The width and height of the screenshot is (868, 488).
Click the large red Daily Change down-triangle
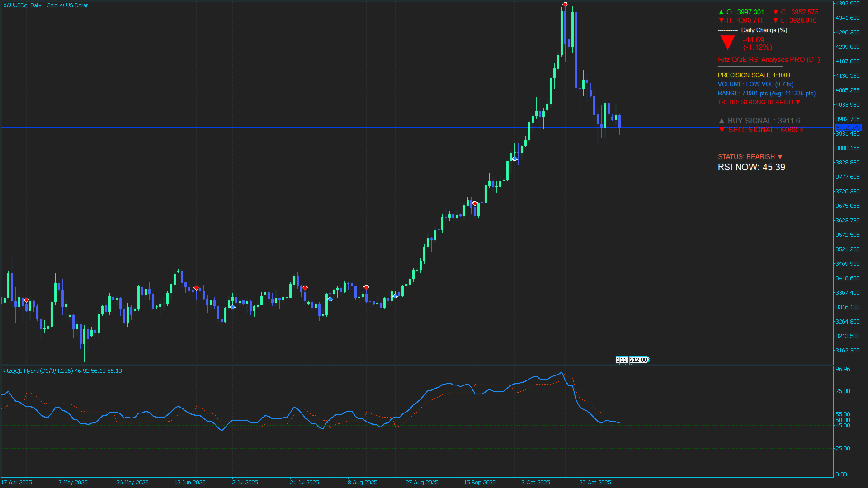tap(727, 42)
